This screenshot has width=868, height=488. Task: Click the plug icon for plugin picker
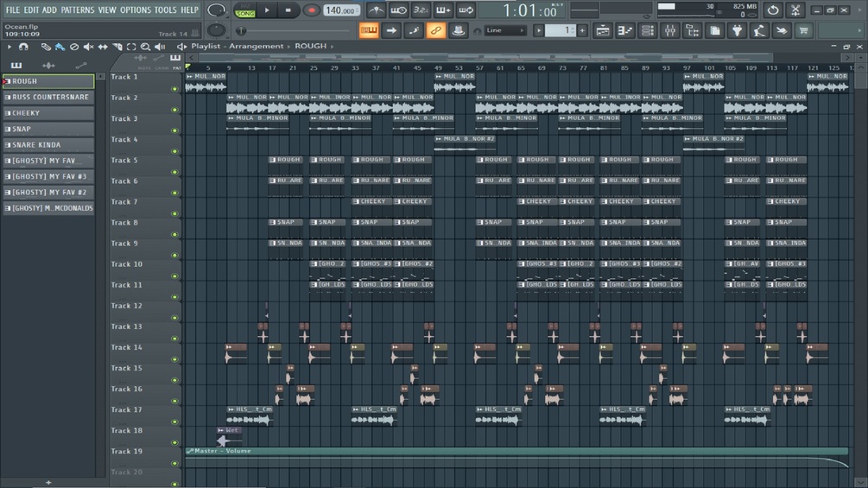pos(737,30)
